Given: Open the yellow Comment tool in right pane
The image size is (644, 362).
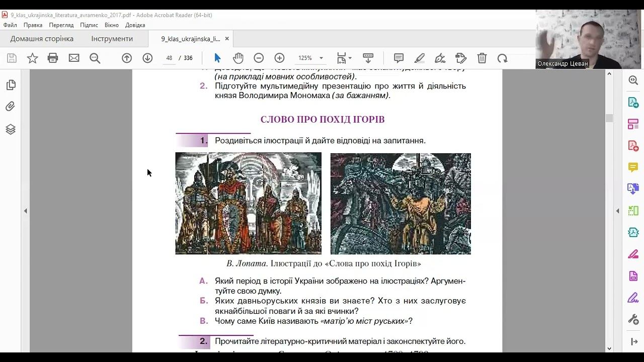Looking at the screenshot, I should click(633, 167).
